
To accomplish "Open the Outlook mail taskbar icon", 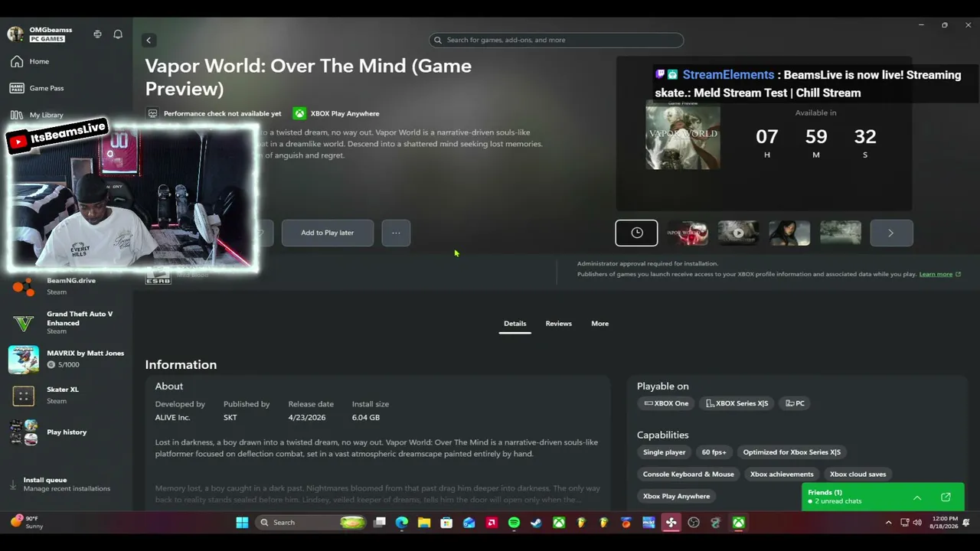I will click(469, 523).
